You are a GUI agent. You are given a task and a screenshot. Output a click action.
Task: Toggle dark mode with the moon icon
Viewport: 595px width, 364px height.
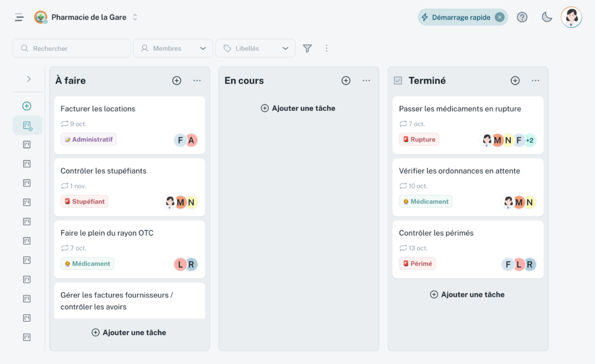point(547,17)
